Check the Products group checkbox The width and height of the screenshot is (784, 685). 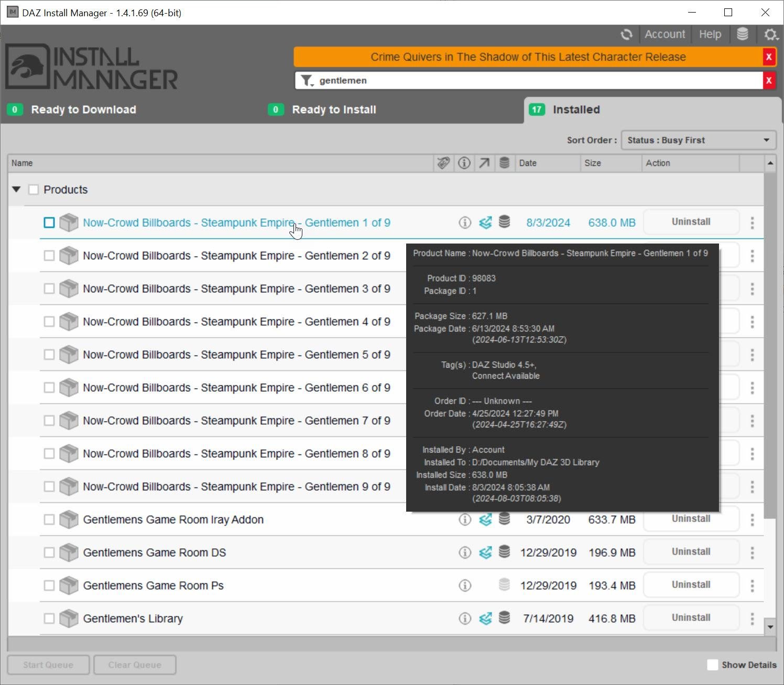34,190
